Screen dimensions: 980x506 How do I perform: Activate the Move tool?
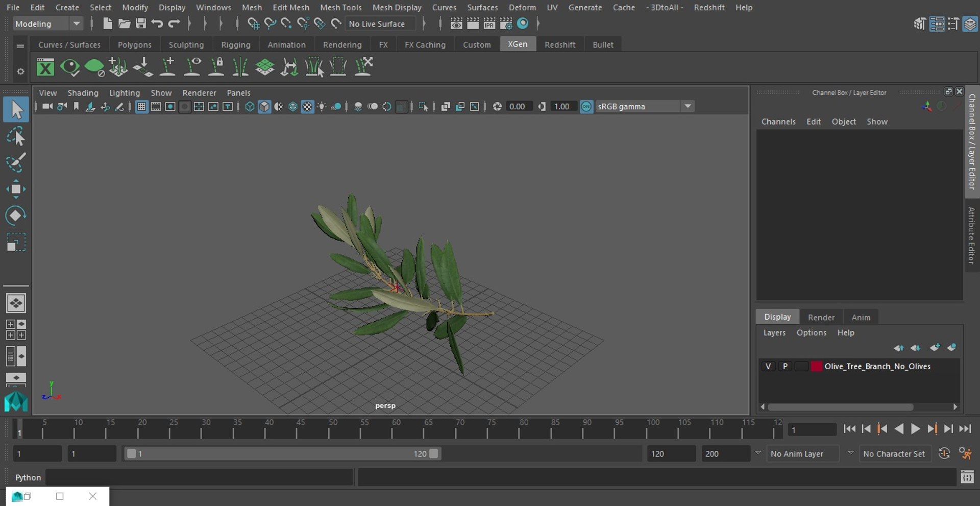tap(16, 189)
